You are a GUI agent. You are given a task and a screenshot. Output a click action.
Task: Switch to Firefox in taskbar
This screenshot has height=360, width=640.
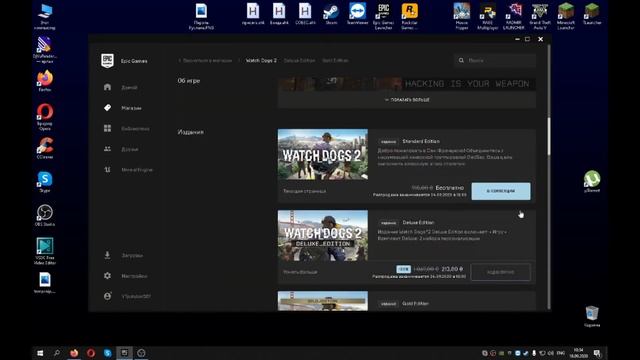[74, 353]
